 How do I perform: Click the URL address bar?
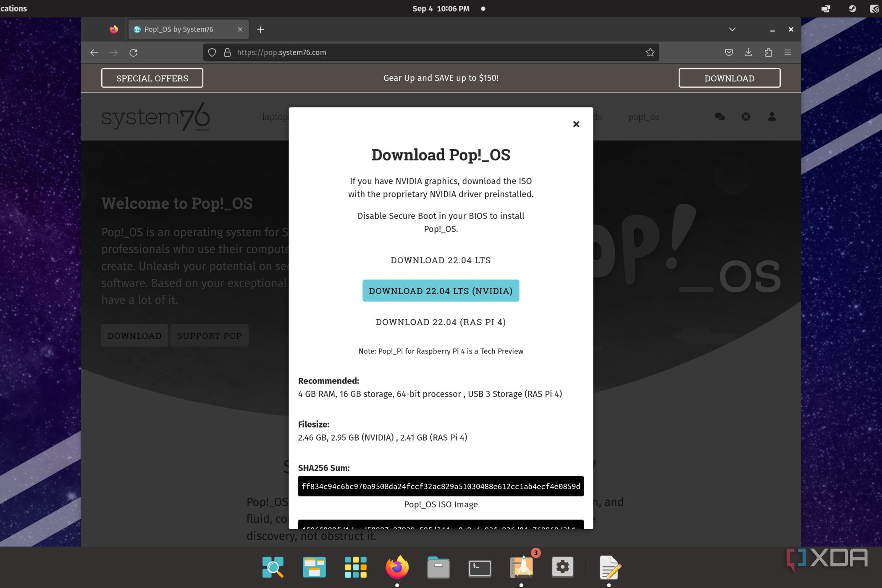430,52
